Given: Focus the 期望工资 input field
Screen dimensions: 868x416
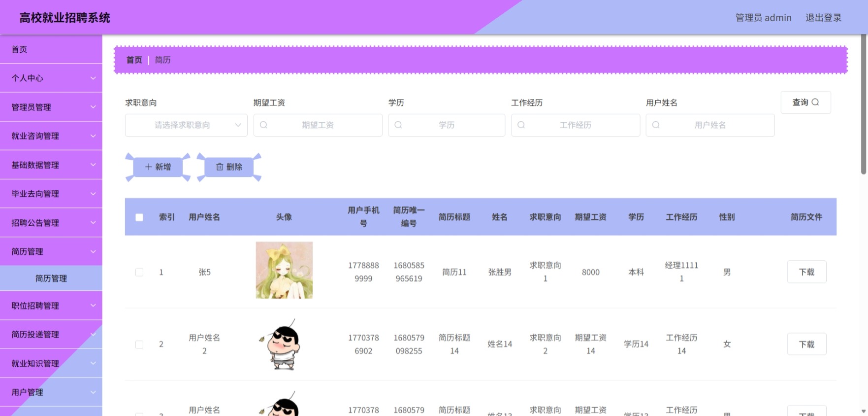Looking at the screenshot, I should [x=318, y=125].
